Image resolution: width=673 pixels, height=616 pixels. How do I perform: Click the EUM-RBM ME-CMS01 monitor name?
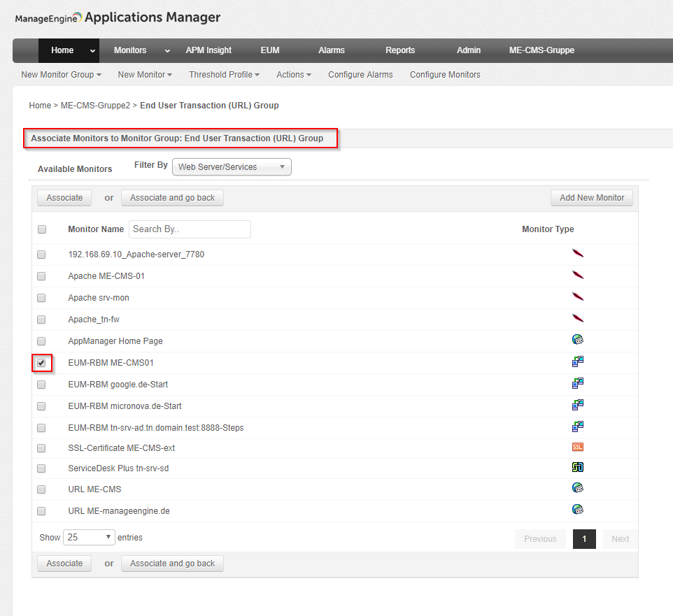[111, 363]
